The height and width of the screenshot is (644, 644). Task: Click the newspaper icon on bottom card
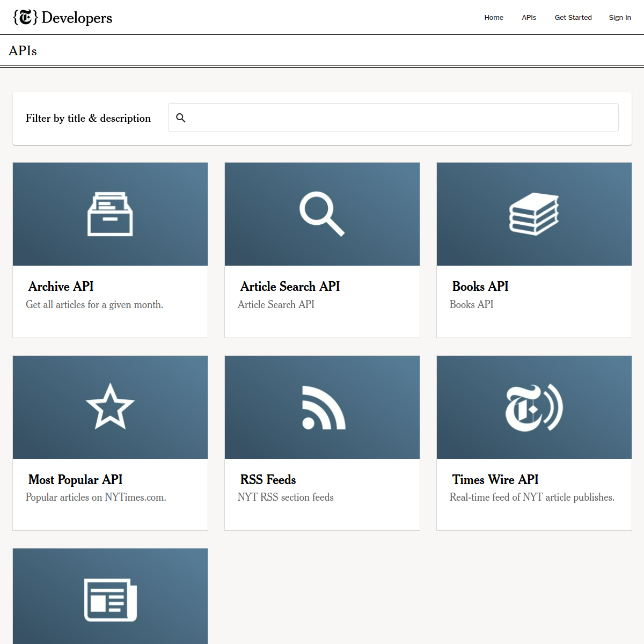tap(111, 599)
